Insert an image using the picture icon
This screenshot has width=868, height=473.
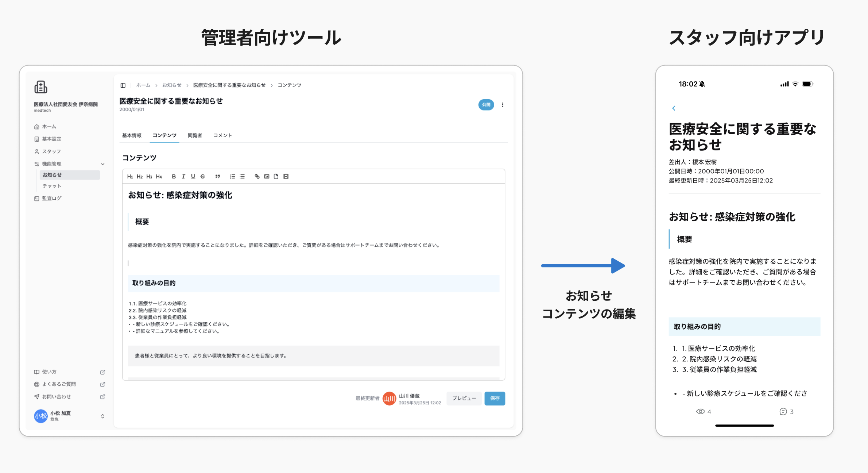tap(267, 177)
